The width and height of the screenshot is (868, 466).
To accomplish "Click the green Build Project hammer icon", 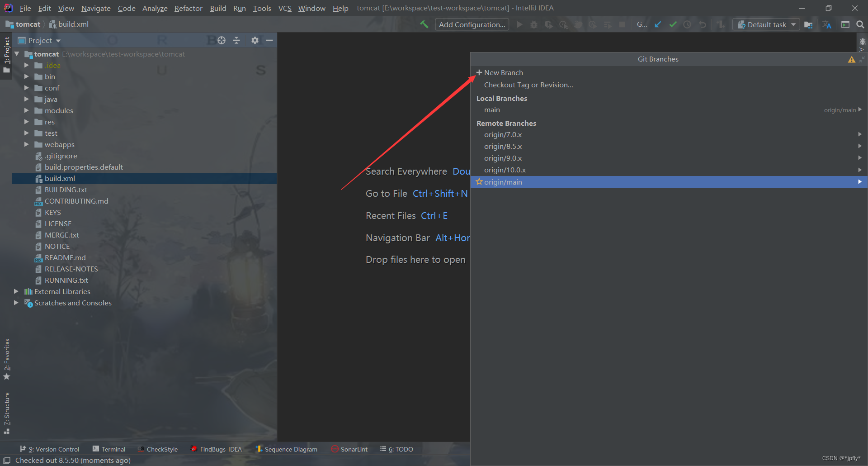I will point(424,24).
